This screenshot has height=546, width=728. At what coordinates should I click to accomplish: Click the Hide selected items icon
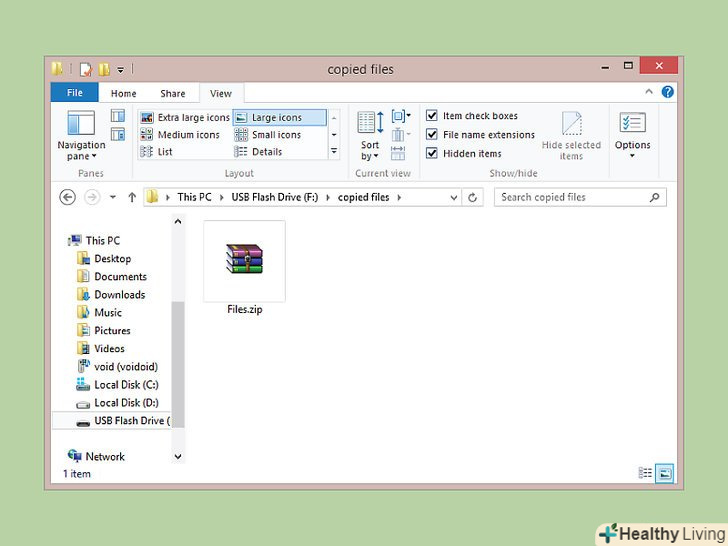[571, 134]
